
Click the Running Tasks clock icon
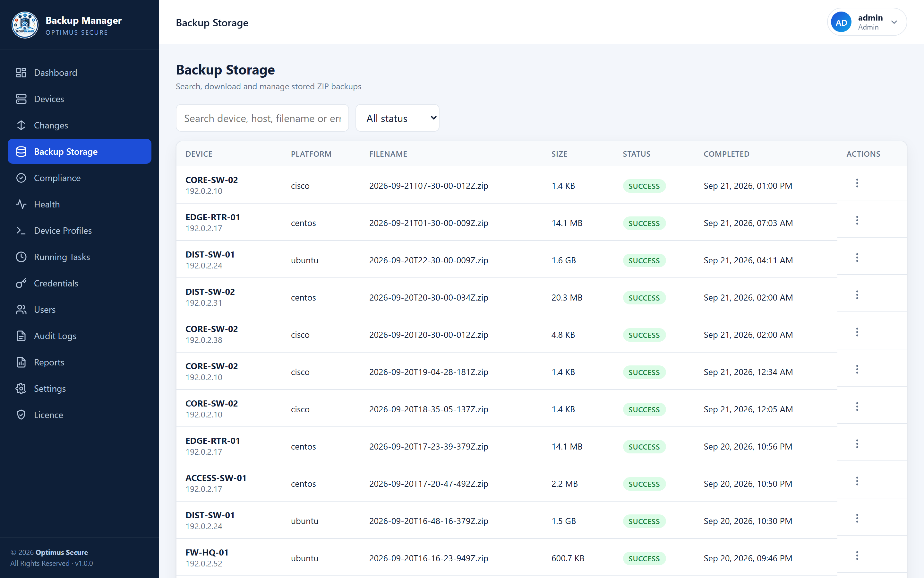[21, 257]
